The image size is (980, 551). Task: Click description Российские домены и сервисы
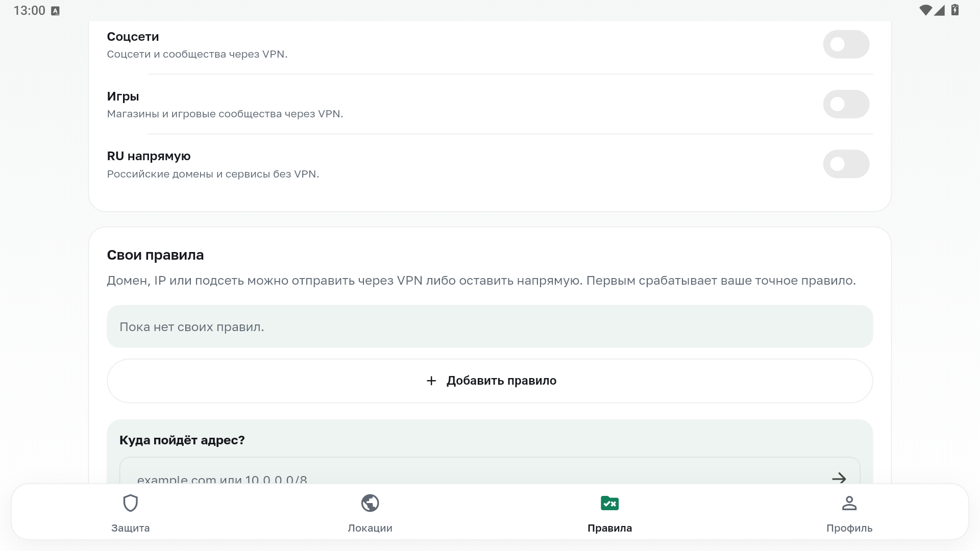(213, 174)
